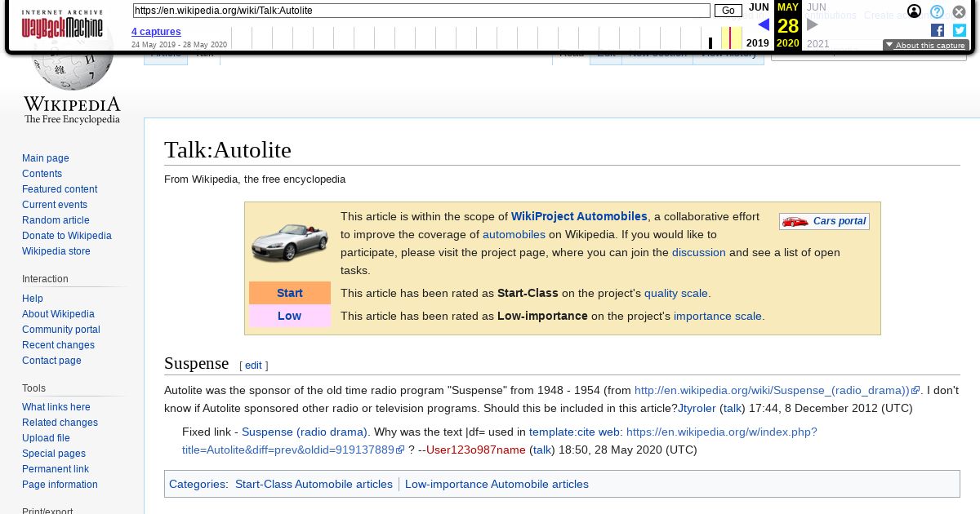The image size is (980, 514).
Task: Open the Autolite diff oldid=919137889 link
Action: [499, 441]
